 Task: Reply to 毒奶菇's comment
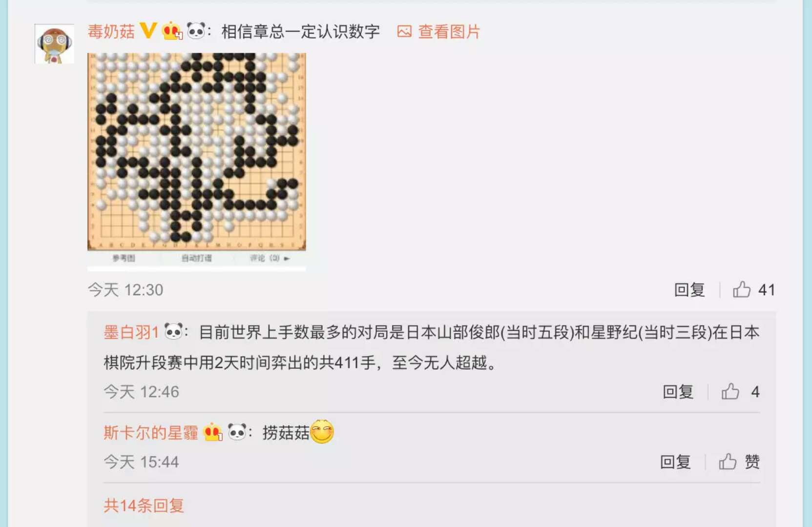(689, 290)
